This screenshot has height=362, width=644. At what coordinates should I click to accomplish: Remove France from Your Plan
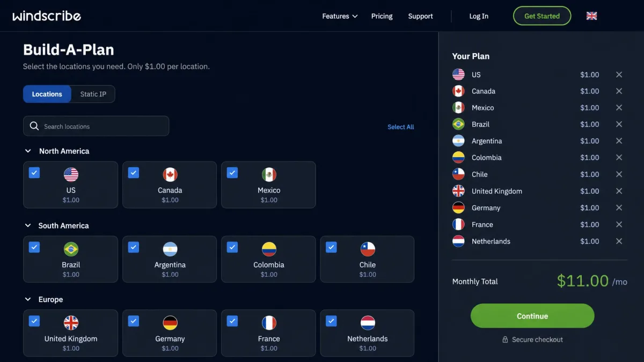tap(619, 225)
